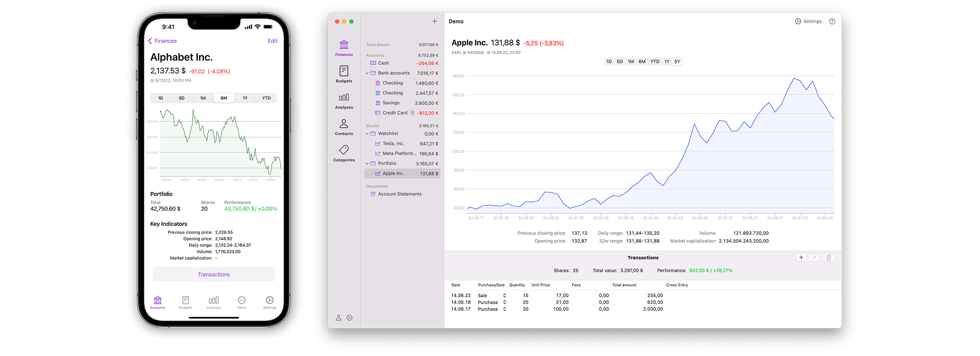
Task: Click the Quantity column header
Action: [x=517, y=285]
